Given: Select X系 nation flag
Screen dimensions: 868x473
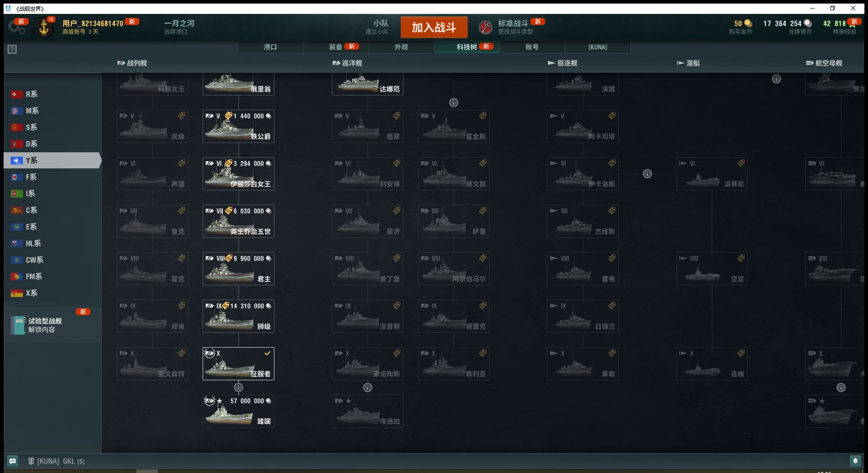Looking at the screenshot, I should (x=17, y=293).
